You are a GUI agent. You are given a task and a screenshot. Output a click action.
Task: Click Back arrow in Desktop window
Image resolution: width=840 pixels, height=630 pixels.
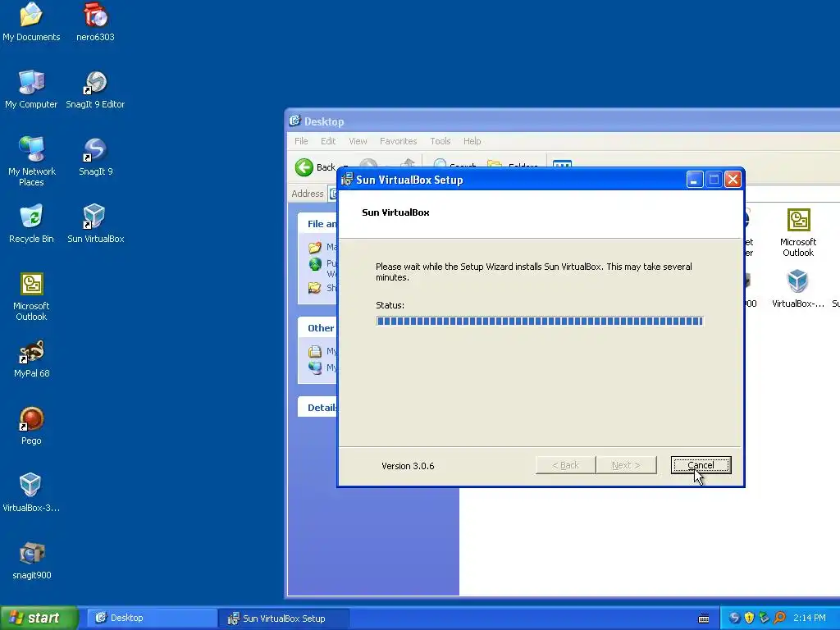pyautogui.click(x=304, y=167)
